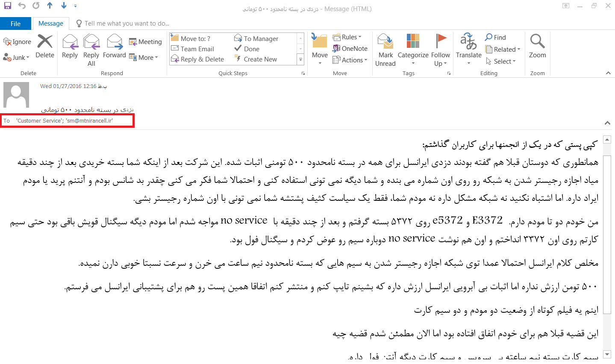Click the Ribbon Display Options icon
Viewport: 615px width, 364px height.
point(566,6)
